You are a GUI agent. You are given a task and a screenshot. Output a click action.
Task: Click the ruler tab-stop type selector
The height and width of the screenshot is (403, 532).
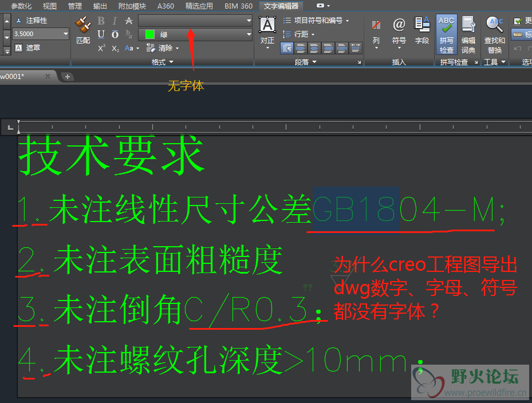(10, 128)
